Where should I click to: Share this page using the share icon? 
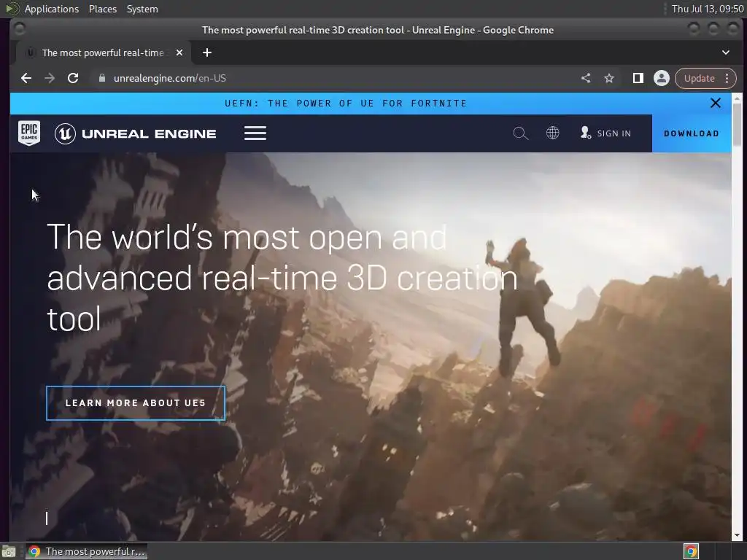pos(586,78)
